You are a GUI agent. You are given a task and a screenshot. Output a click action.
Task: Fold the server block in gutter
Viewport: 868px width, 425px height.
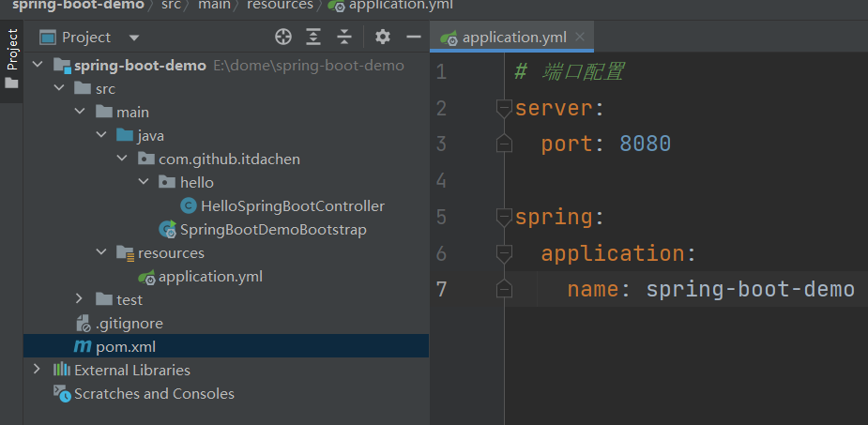click(x=504, y=108)
